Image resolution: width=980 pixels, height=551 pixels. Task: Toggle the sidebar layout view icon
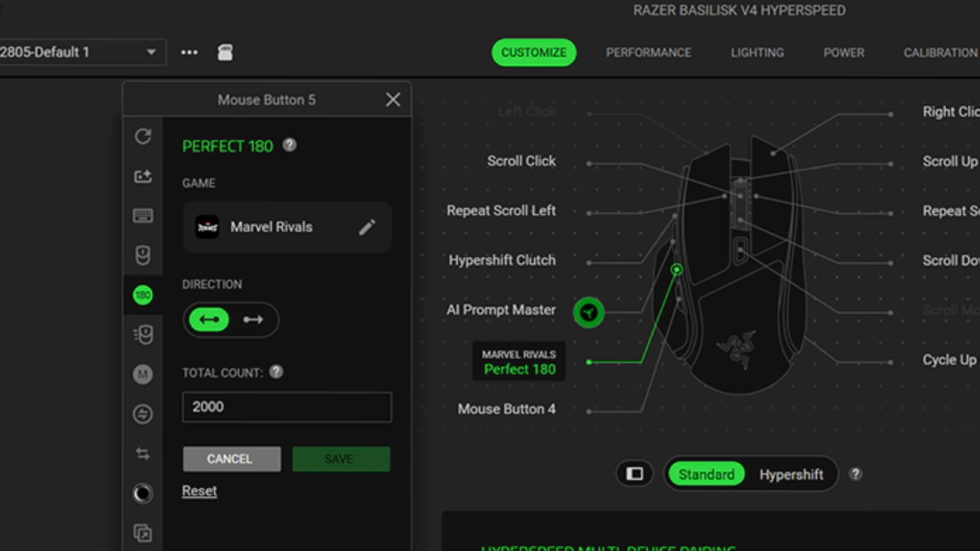[x=634, y=474]
